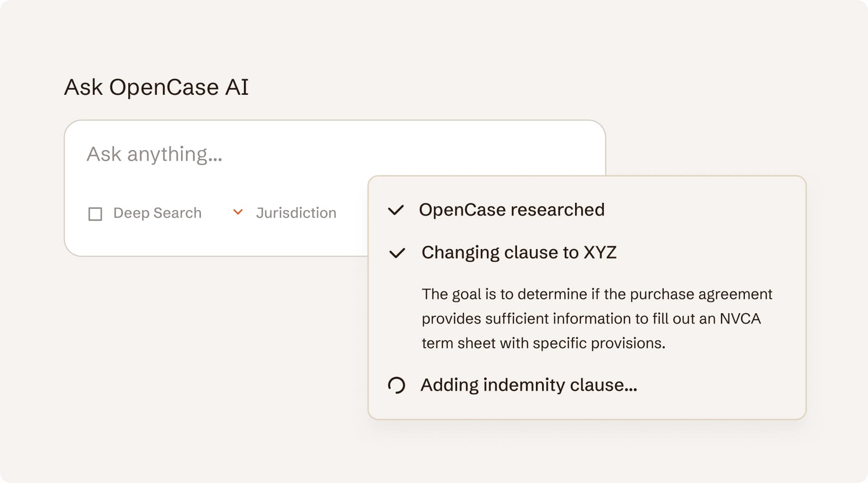This screenshot has height=483, width=868.
Task: Click the Ask OpenCase AI heading
Action: click(x=157, y=86)
